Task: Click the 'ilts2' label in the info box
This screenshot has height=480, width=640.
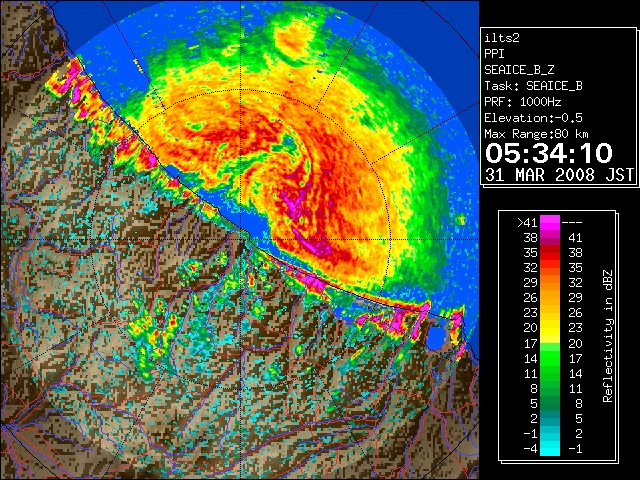Action: [x=502, y=38]
